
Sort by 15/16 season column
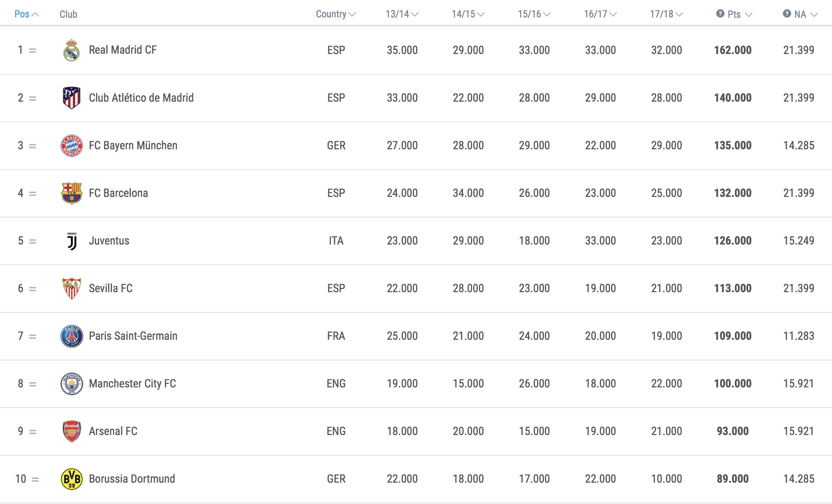(x=534, y=14)
